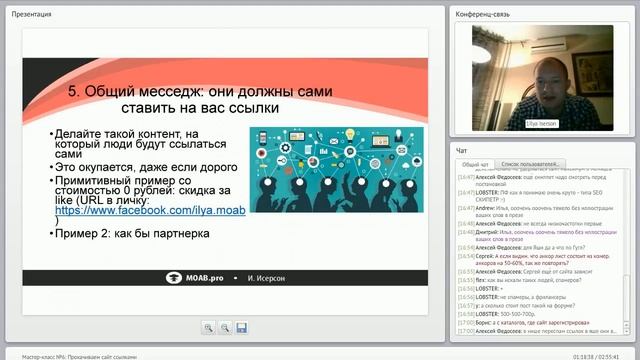Click chat message 'LOBSTER: +'
Viewport: 640px width, 360px height.
[x=480, y=289]
